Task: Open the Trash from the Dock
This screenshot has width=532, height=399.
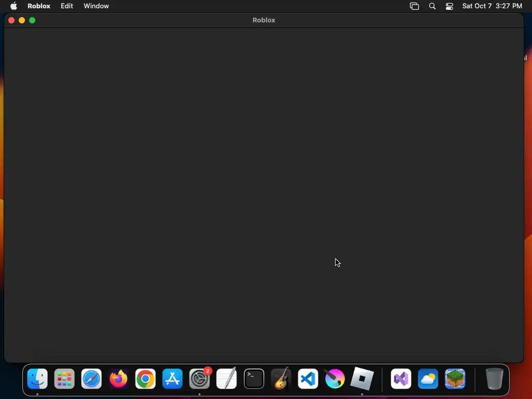Action: pyautogui.click(x=495, y=379)
